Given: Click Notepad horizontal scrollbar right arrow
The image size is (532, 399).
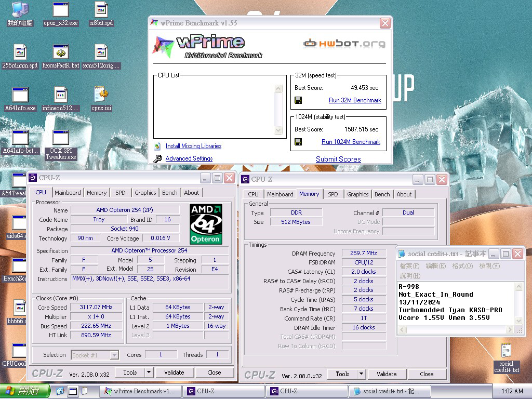Looking at the screenshot, I should pyautogui.click(x=510, y=329).
